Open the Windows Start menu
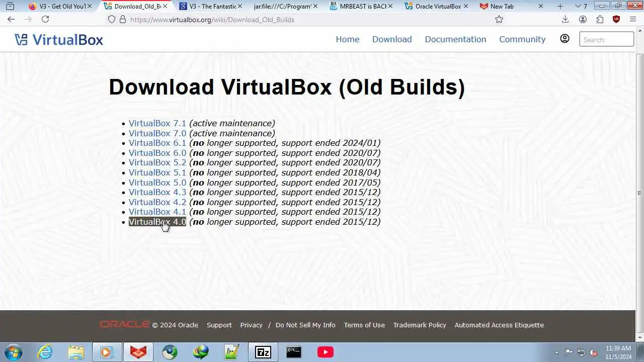This screenshot has height=362, width=644. 13,352
